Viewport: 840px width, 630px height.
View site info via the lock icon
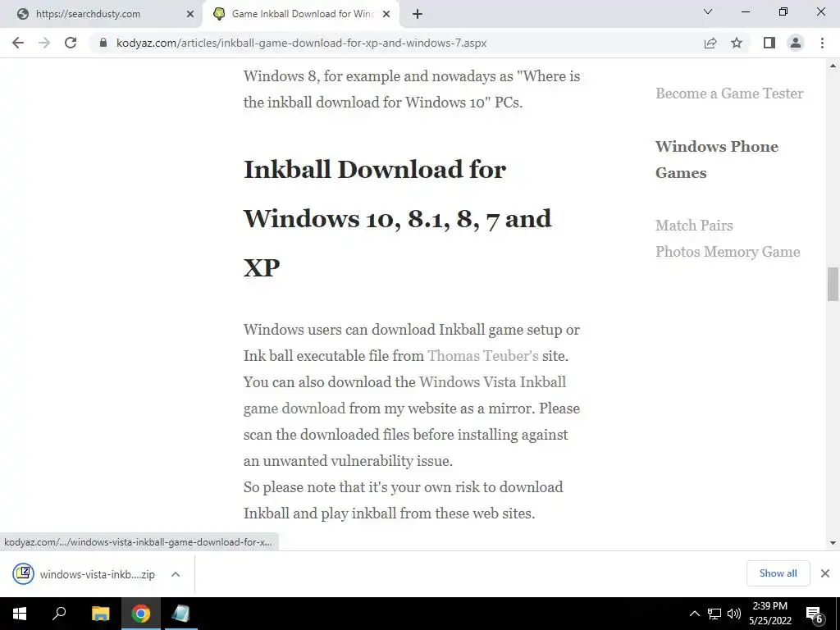click(x=103, y=43)
